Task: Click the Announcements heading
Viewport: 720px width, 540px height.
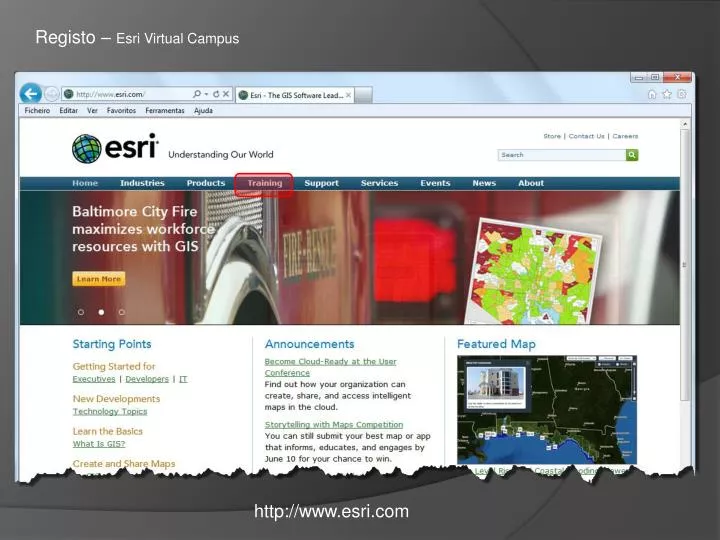Action: [309, 344]
